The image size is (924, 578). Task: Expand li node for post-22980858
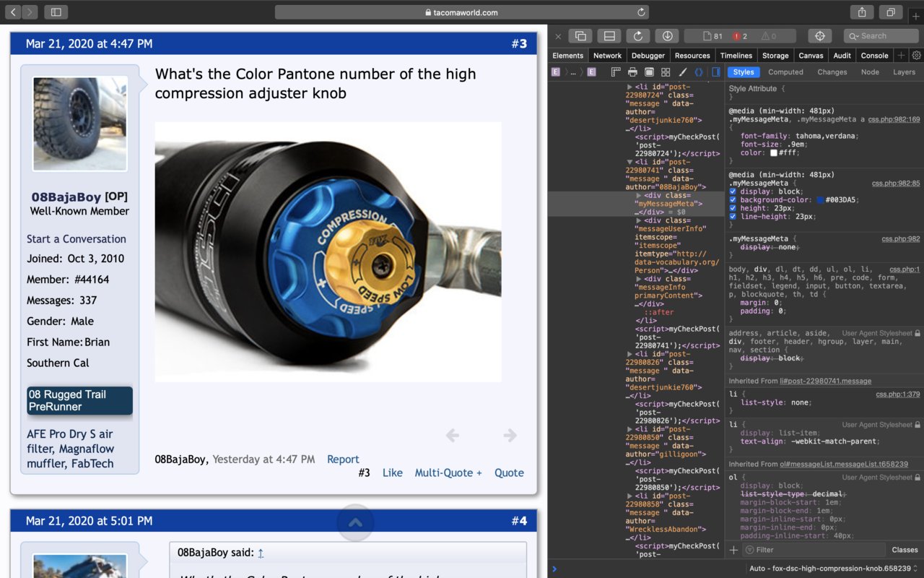629,496
